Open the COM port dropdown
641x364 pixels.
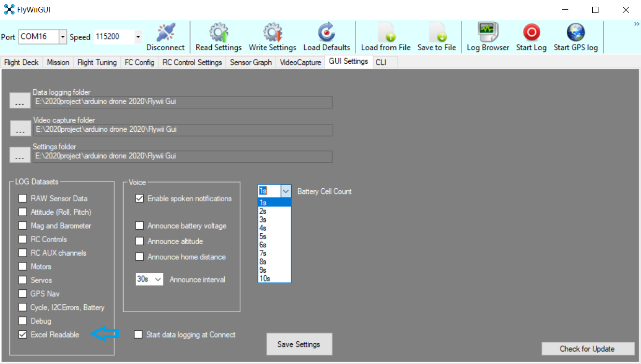point(63,37)
